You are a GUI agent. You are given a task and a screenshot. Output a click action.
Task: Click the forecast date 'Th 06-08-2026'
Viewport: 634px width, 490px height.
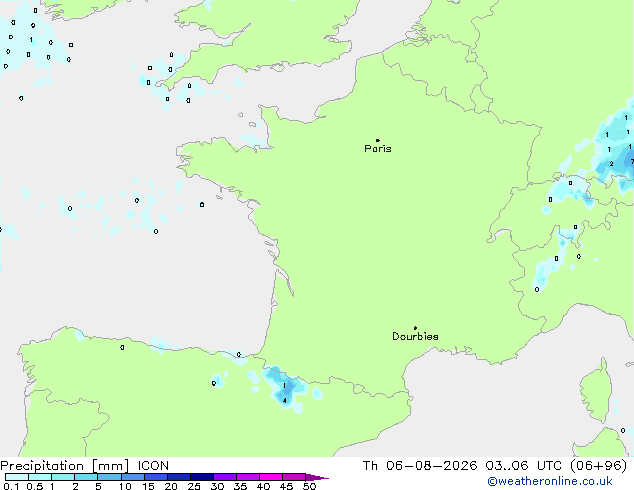[420, 466]
